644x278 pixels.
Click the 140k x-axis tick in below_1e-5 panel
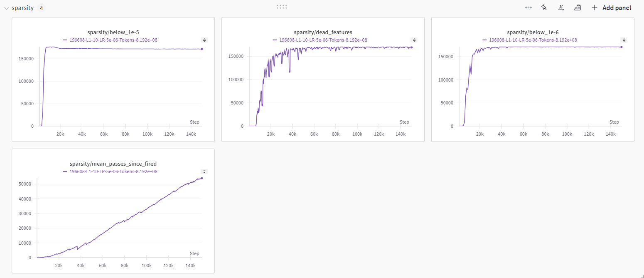coord(191,134)
